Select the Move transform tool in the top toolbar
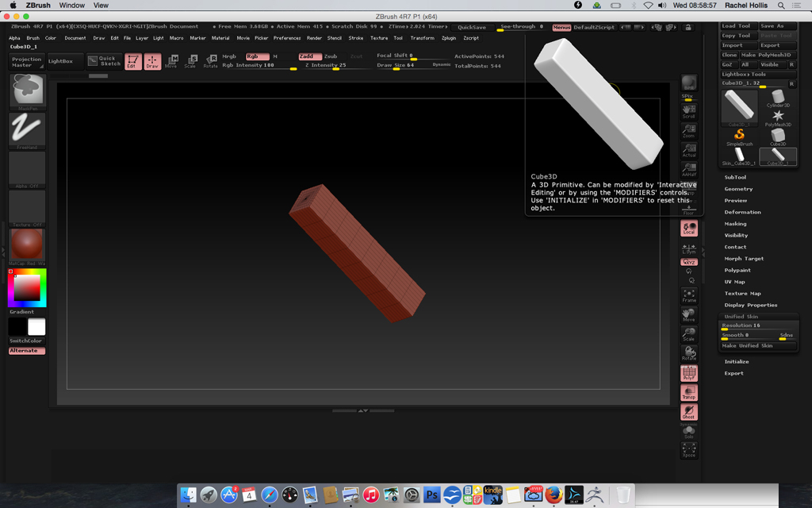 coord(171,61)
